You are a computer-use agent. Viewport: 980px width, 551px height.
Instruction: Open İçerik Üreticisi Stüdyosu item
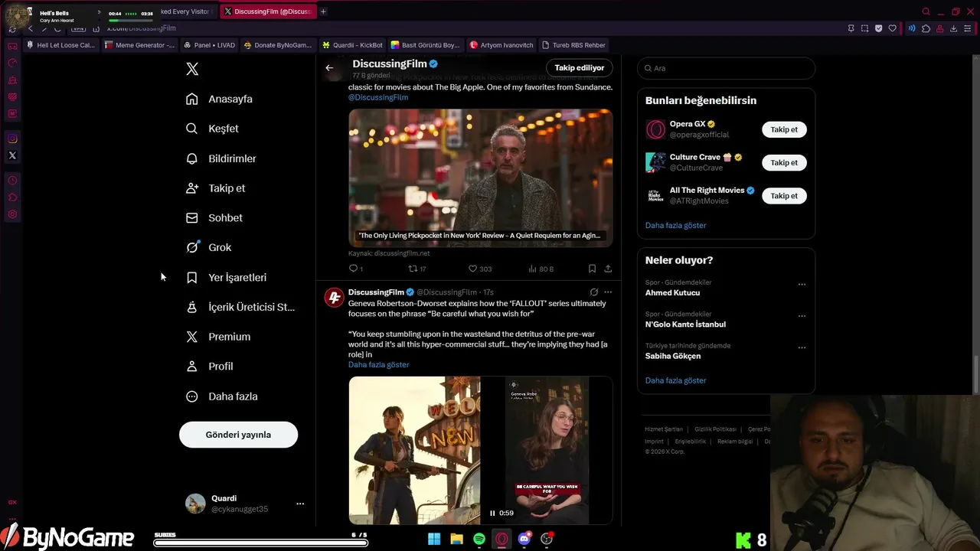(240, 307)
